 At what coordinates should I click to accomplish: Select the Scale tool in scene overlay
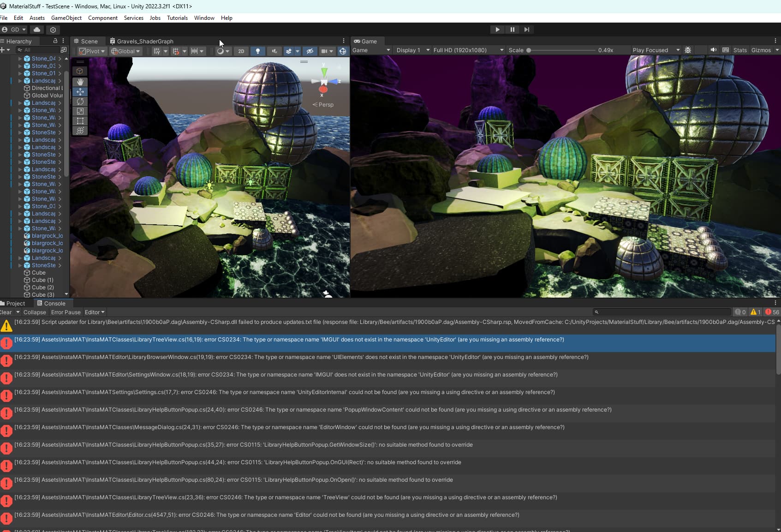(80, 111)
